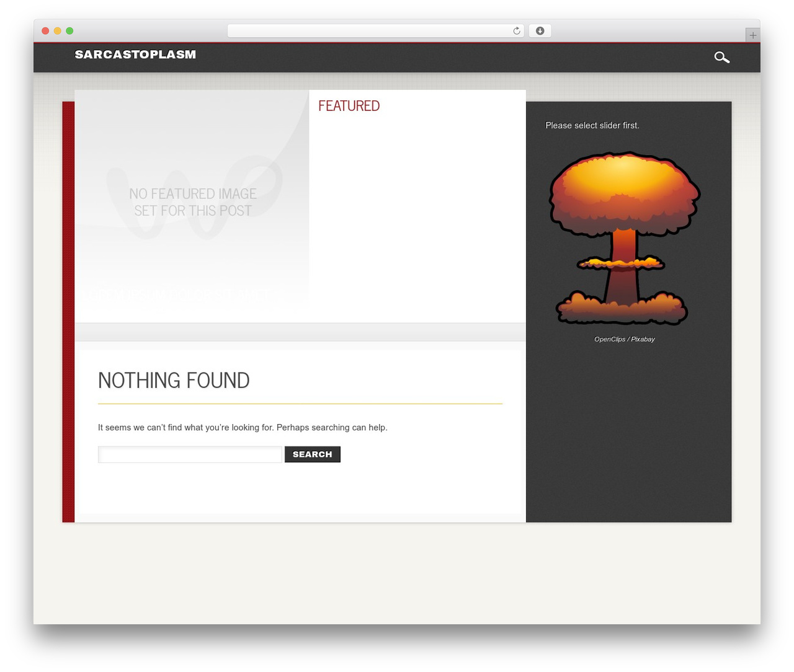Open the FEATURED heading link
This screenshot has width=794, height=672.
(349, 106)
